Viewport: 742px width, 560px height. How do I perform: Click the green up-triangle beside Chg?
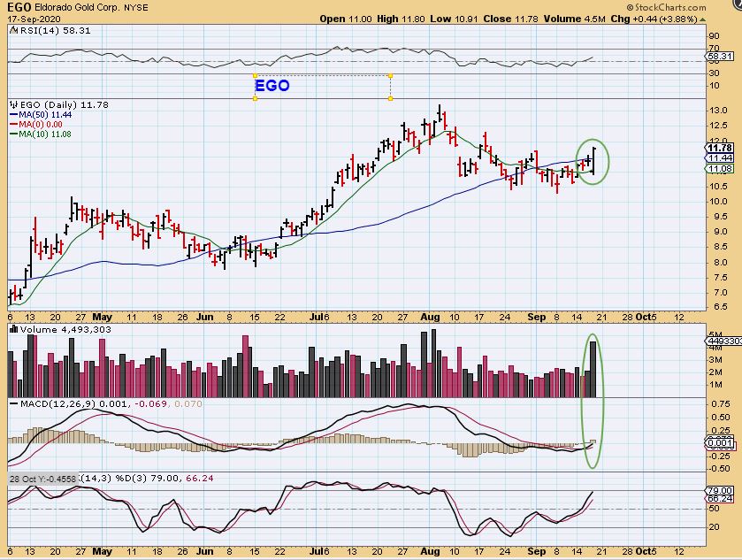pyautogui.click(x=703, y=19)
